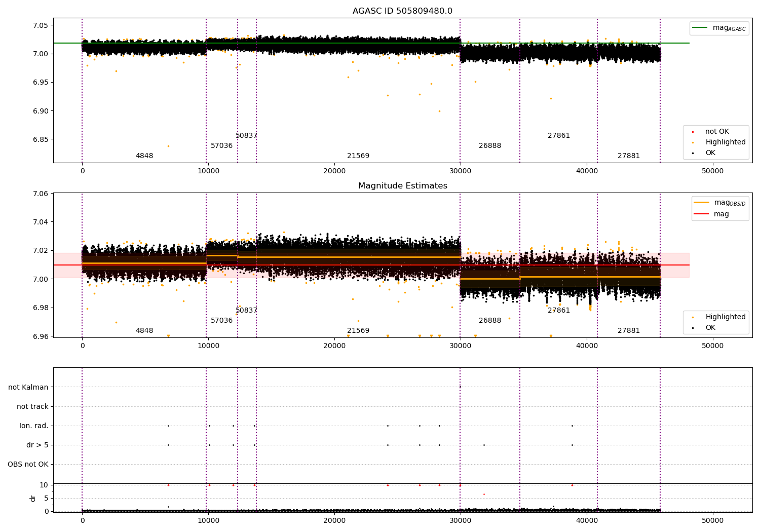Click the lone data point on the 'not Kalman' row
The width and height of the screenshot is (760, 532).
[x=460, y=387]
